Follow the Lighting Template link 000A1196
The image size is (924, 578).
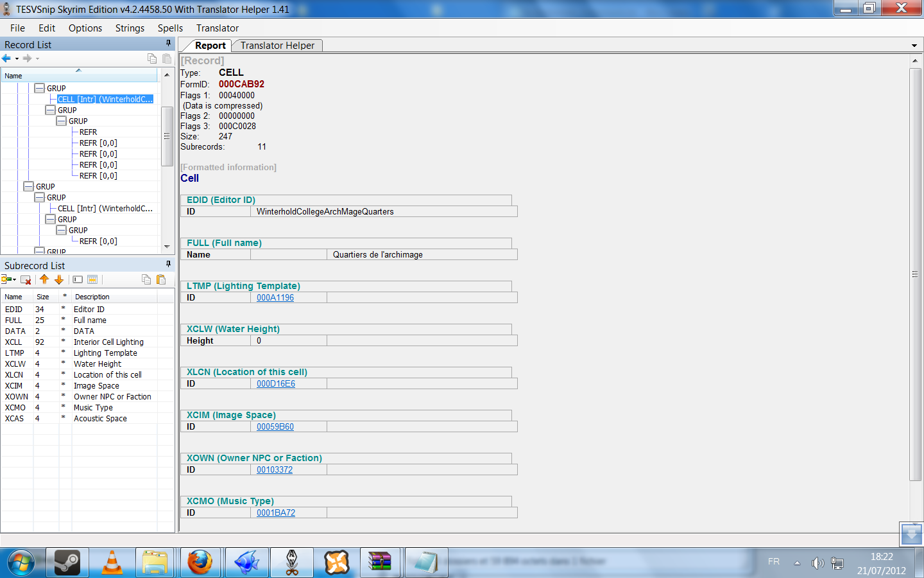click(x=275, y=297)
